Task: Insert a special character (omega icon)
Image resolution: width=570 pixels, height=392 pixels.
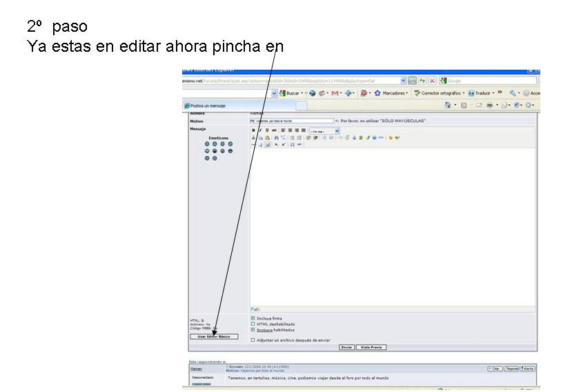Action: (292, 145)
